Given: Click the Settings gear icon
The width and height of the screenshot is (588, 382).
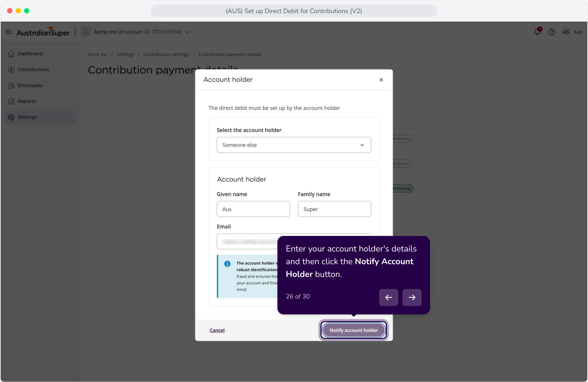Looking at the screenshot, I should pos(11,117).
